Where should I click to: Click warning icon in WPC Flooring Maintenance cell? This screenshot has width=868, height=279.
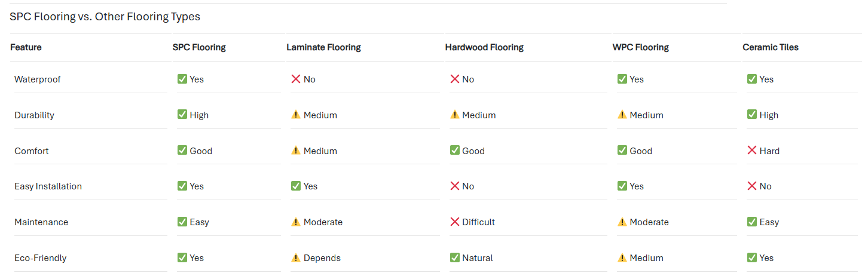pos(622,222)
